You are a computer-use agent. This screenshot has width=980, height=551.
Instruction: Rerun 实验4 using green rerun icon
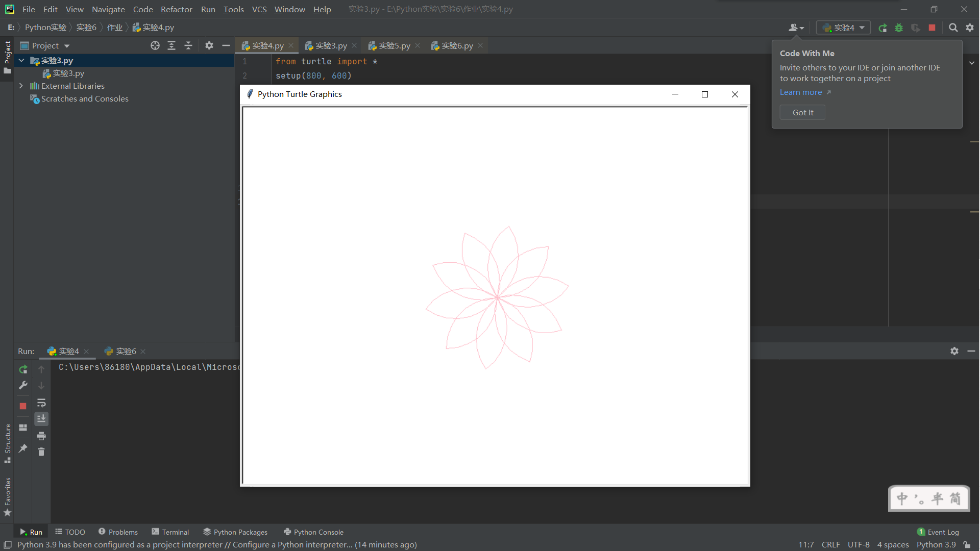pyautogui.click(x=23, y=369)
